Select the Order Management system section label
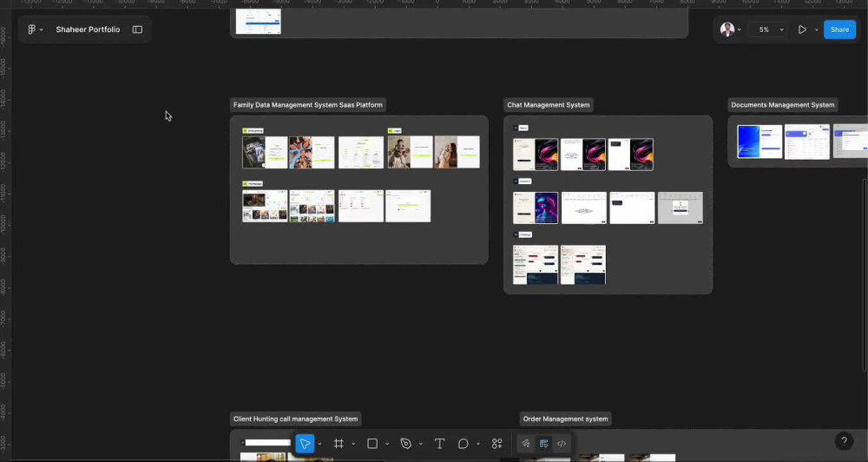This screenshot has width=868, height=462. (565, 419)
